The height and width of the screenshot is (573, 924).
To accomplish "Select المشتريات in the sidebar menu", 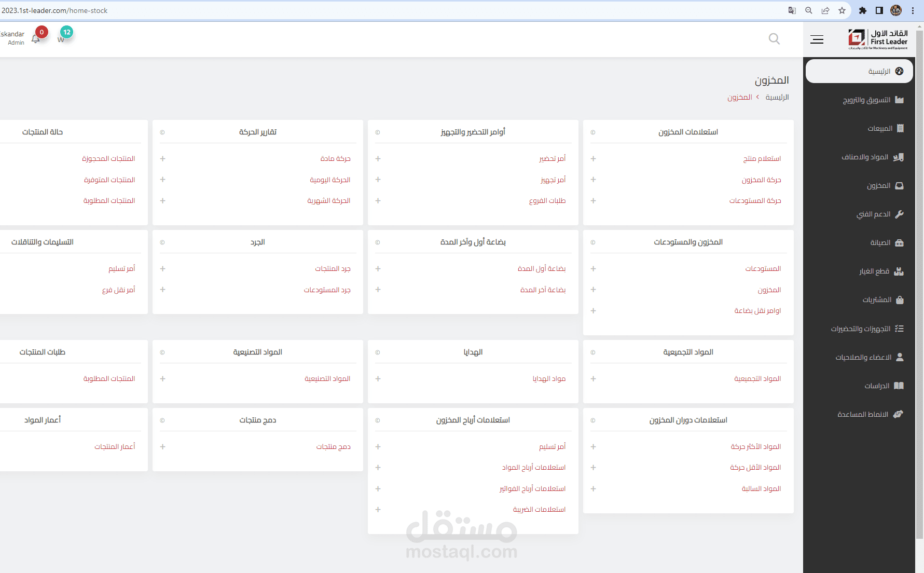I will [877, 299].
